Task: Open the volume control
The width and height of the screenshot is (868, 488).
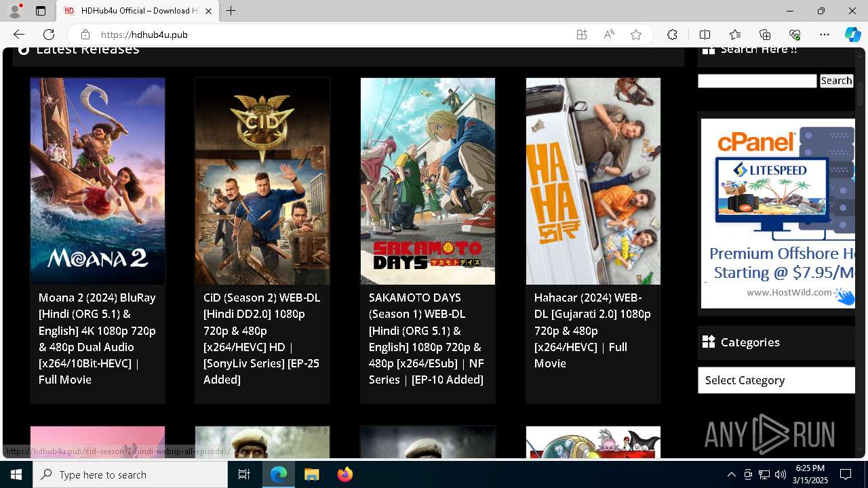Action: pos(780,474)
